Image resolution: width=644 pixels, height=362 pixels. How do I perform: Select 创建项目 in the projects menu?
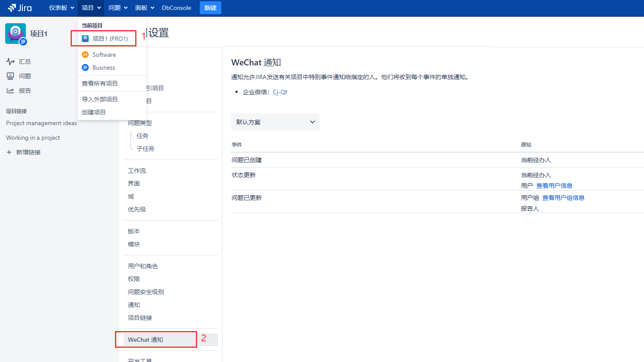coord(93,112)
